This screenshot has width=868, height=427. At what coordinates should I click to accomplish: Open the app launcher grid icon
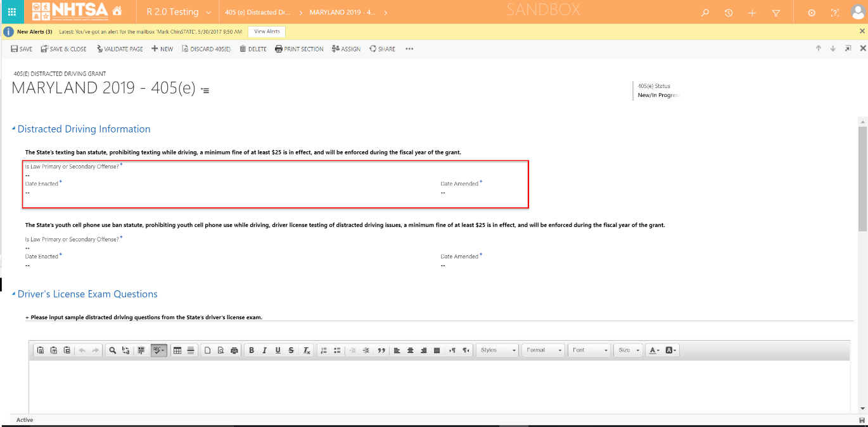(12, 12)
